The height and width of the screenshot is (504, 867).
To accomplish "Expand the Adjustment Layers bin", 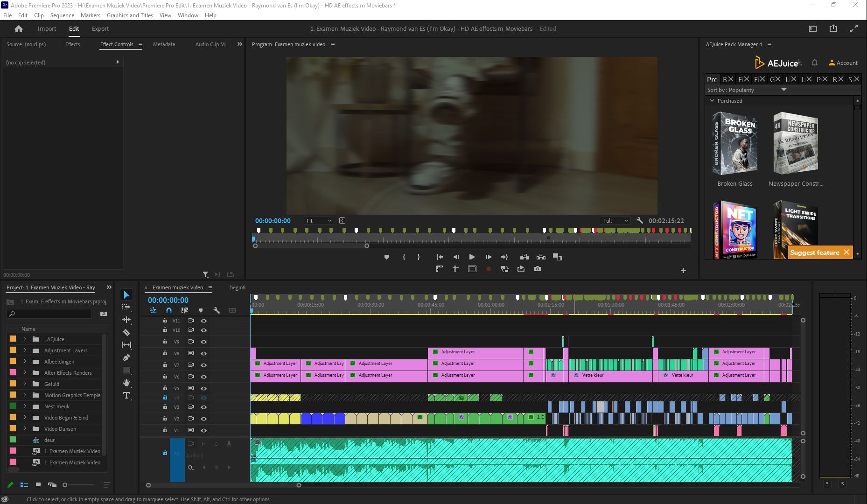I will (x=25, y=350).
